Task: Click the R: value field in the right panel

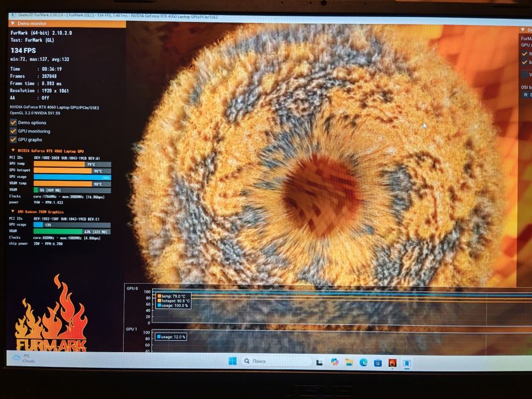Action: coord(527,95)
